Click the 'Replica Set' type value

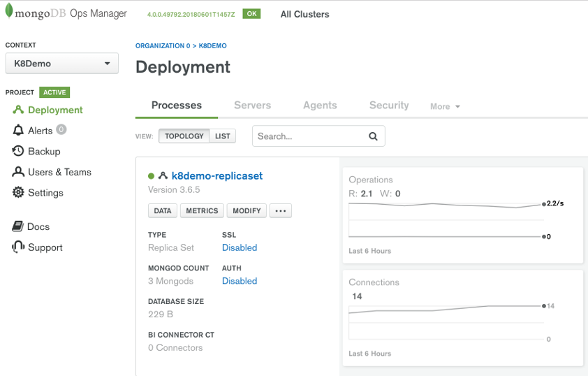[x=171, y=247]
